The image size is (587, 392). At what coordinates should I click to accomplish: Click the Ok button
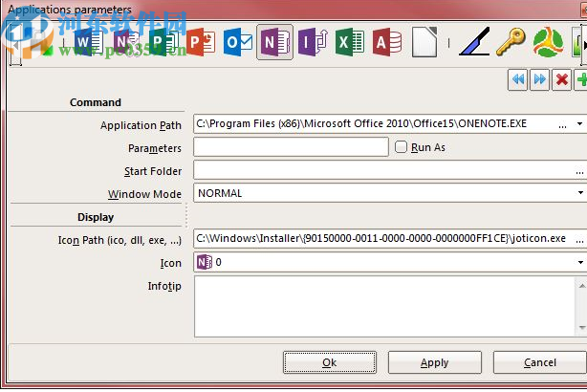(330, 362)
